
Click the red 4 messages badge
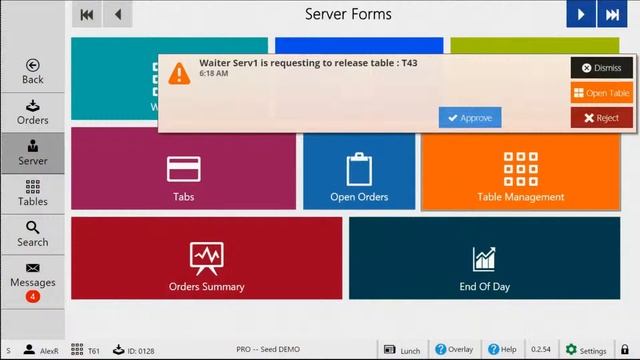(x=33, y=296)
